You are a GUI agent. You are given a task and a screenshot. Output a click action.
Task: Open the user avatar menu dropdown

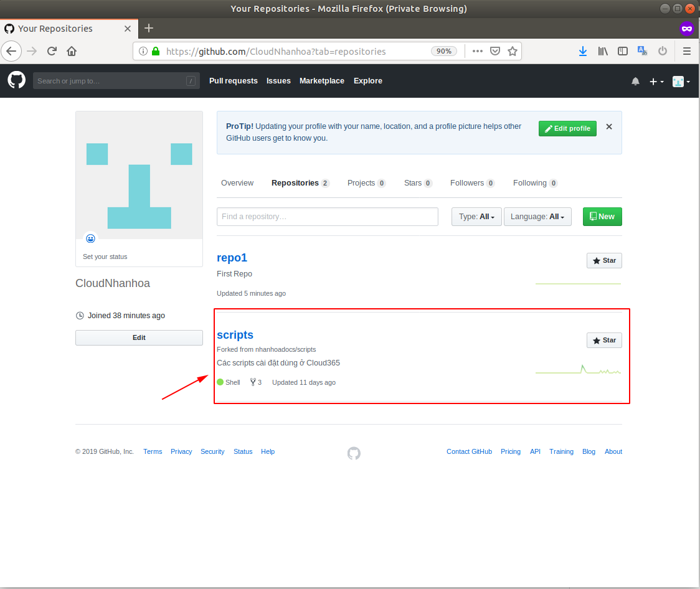[681, 81]
